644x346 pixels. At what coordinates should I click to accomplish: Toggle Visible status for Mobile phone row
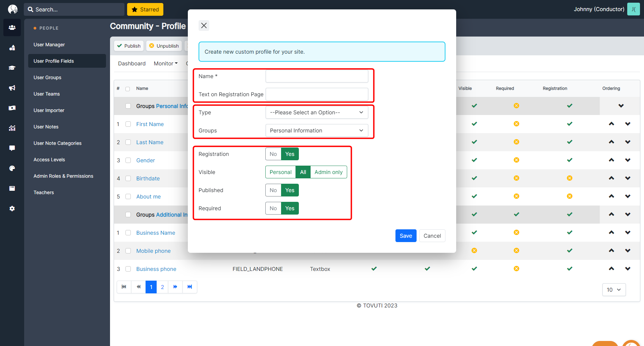click(474, 251)
